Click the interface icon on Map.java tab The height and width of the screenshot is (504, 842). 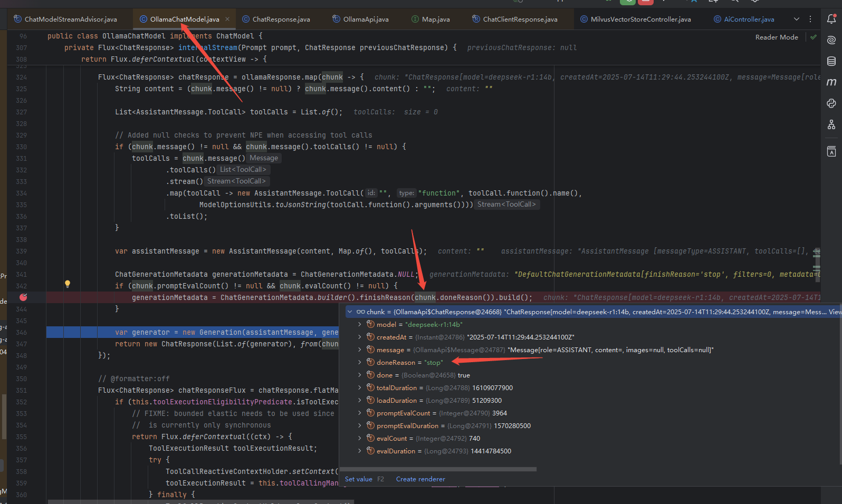click(415, 19)
